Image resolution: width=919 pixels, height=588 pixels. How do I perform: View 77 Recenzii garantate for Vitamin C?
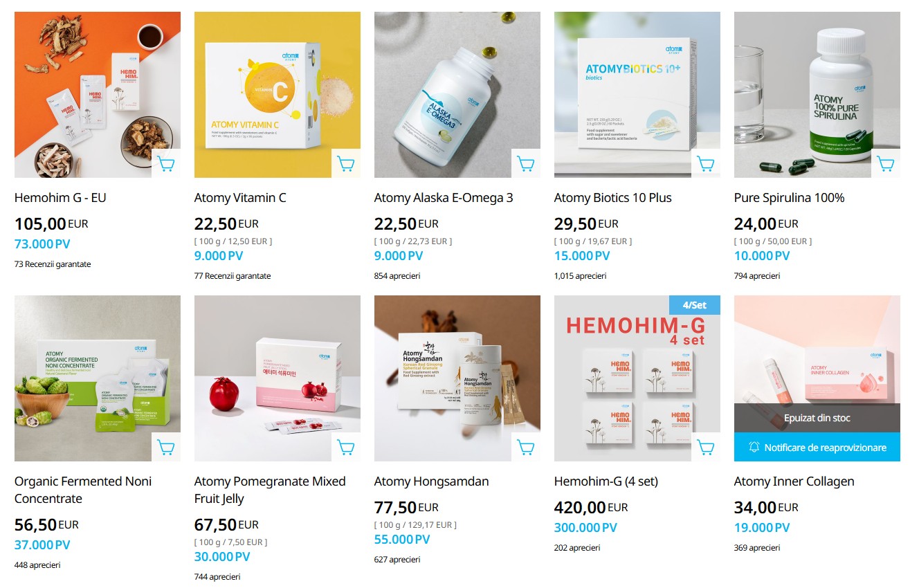(x=233, y=276)
